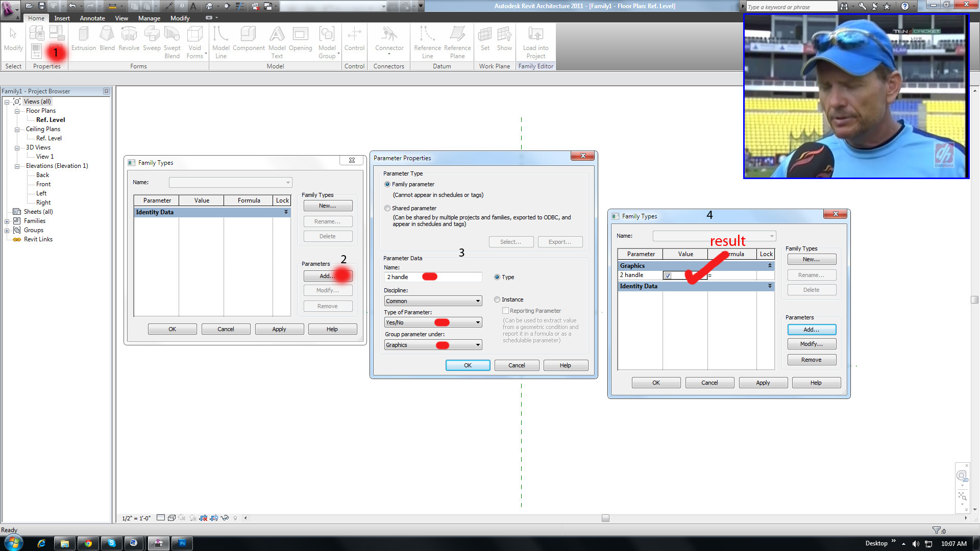Expand the Families node in Project Browser

coord(7,221)
